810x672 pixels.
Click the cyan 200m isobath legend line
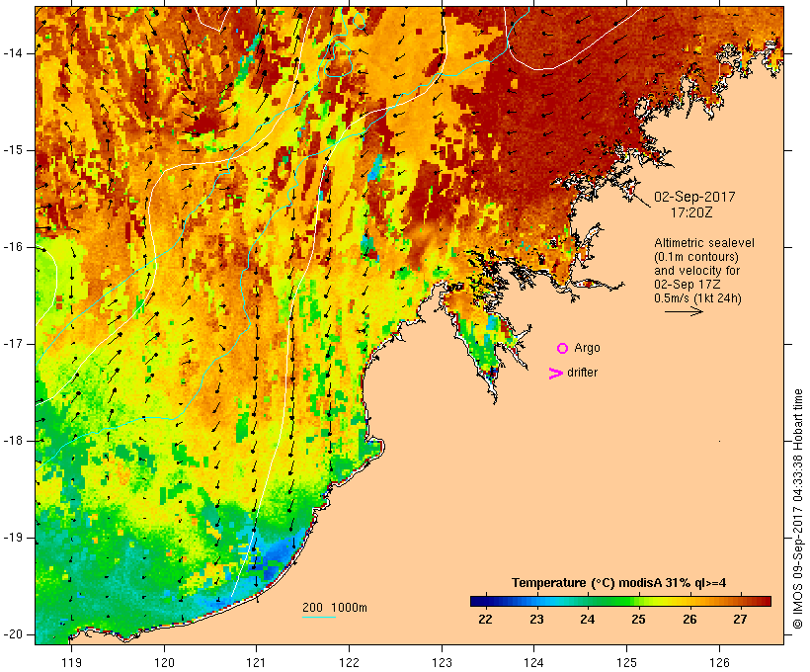(319, 617)
